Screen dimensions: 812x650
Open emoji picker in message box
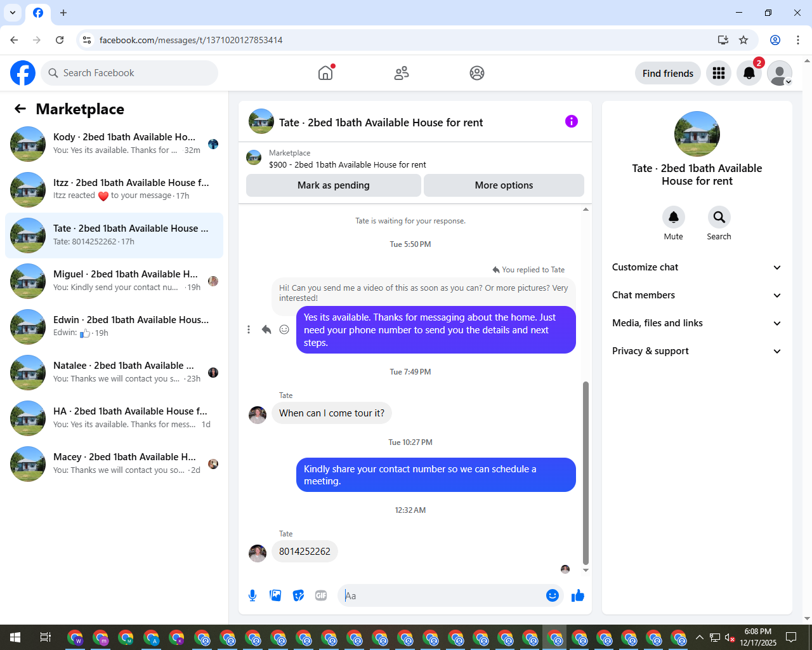click(x=553, y=595)
